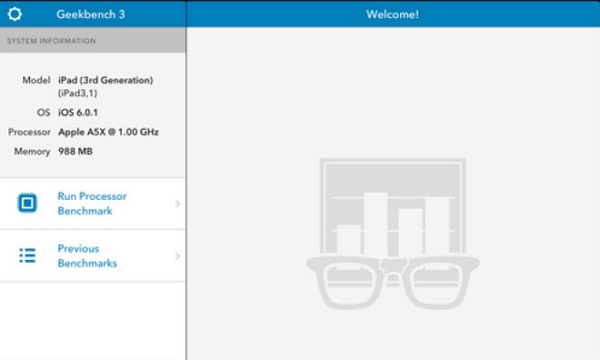Open settings via the gear icon
Image resolution: width=600 pixels, height=360 pixels.
pyautogui.click(x=15, y=14)
